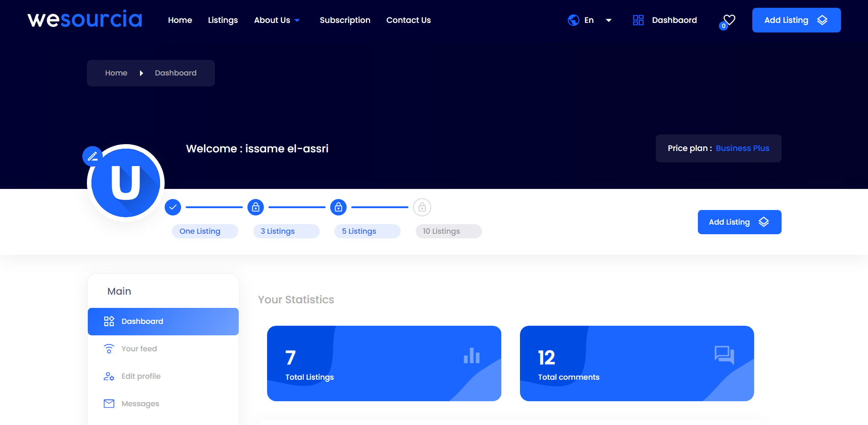Click the layers icon in header Add Listing
The width and height of the screenshot is (868, 425).
[822, 20]
